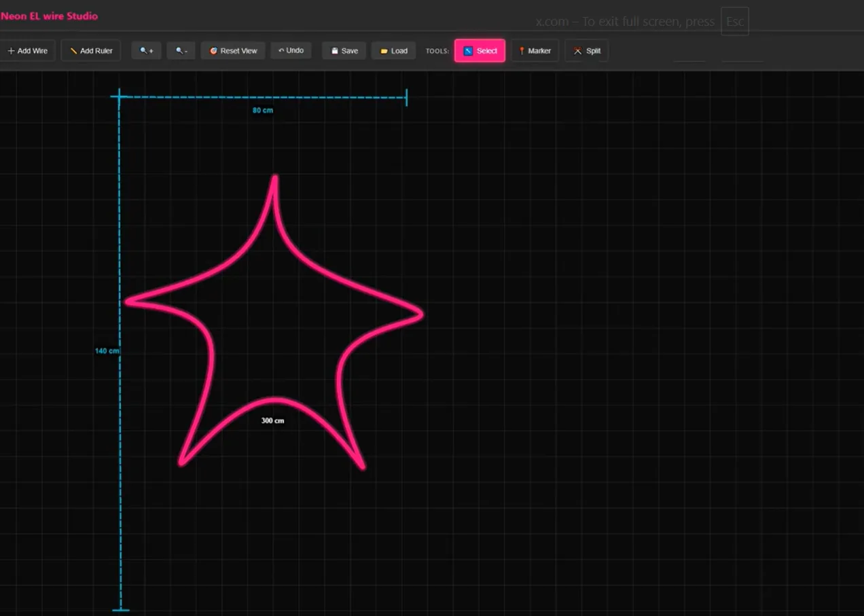Switch to the Marker tool
The height and width of the screenshot is (616, 864).
(x=535, y=51)
